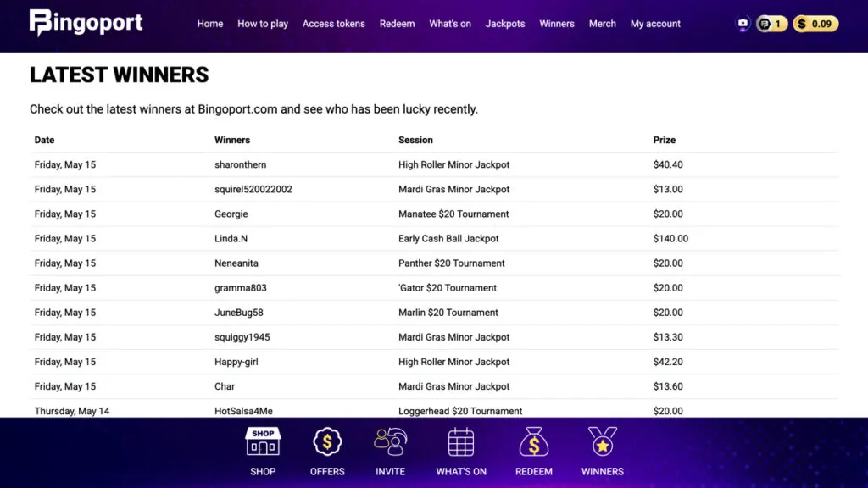Select winner name JuneBug58
868x488 pixels.
pos(238,313)
